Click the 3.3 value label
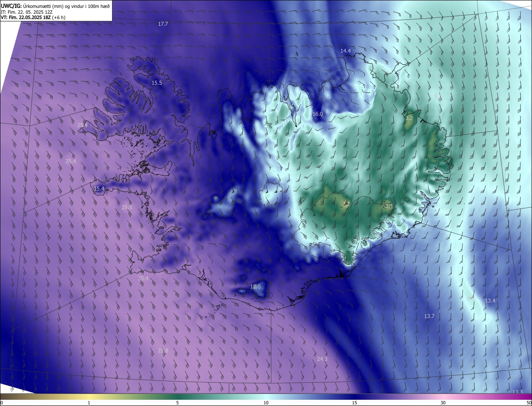The width and height of the screenshot is (532, 406). tap(389, 206)
